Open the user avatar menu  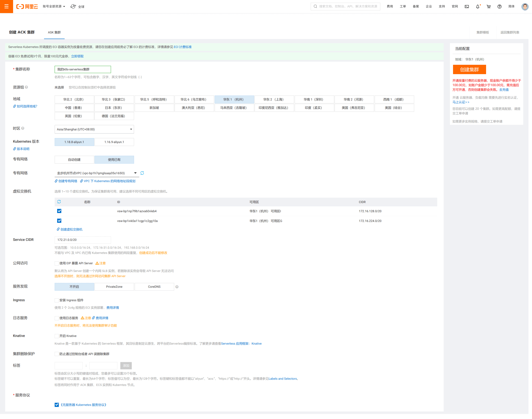pos(525,7)
